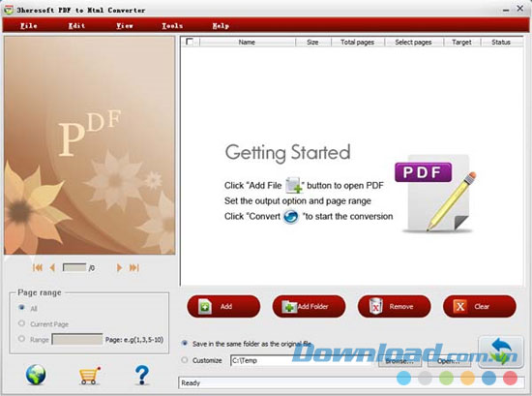Click the PDF document pencil graphic

point(436,194)
